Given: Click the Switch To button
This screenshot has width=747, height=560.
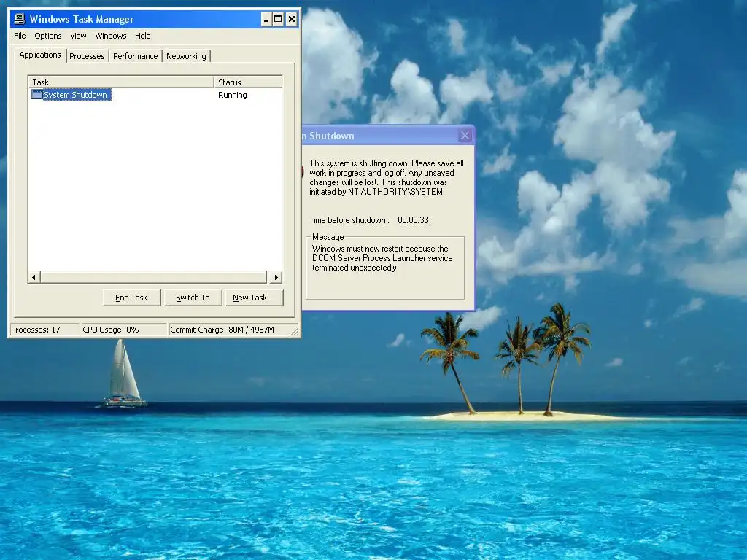Looking at the screenshot, I should click(x=193, y=297).
